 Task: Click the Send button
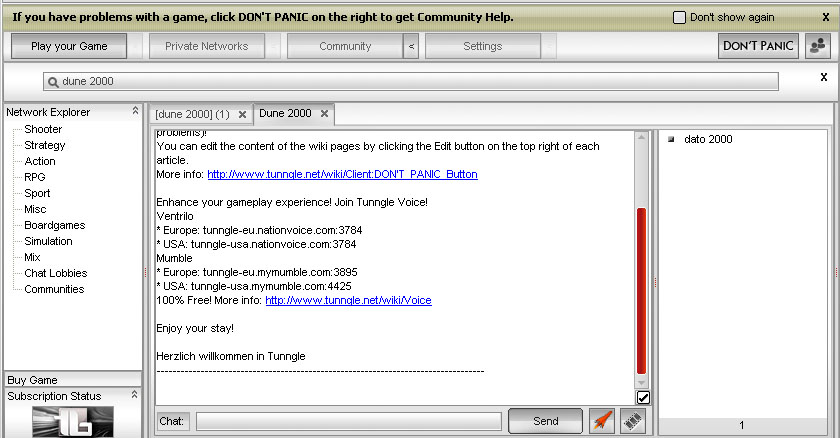(x=545, y=421)
